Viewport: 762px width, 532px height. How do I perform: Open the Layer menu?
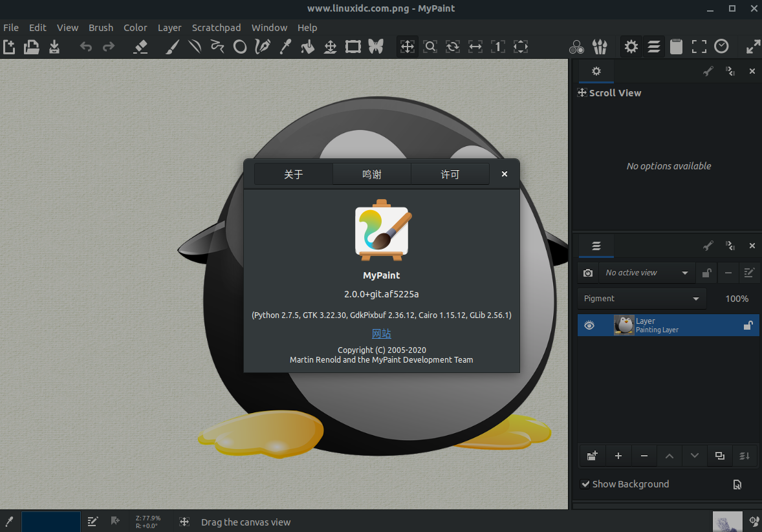tap(169, 28)
